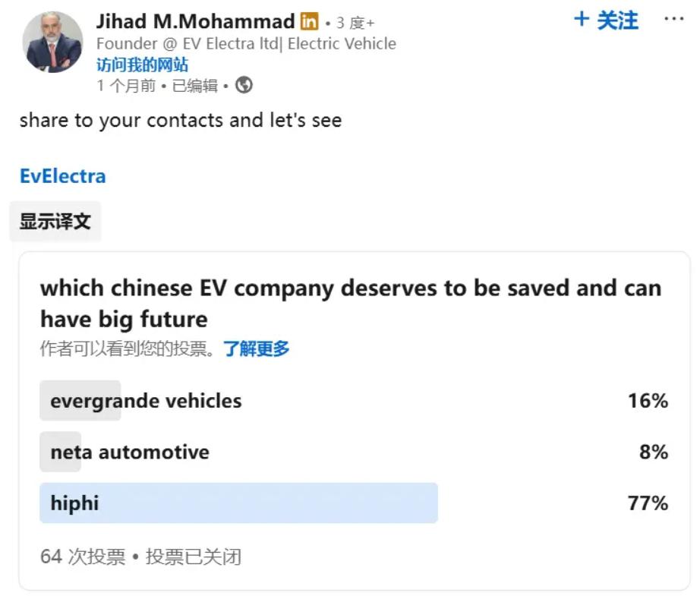Click the poll question title text
700x596 pixels.
[x=351, y=304]
